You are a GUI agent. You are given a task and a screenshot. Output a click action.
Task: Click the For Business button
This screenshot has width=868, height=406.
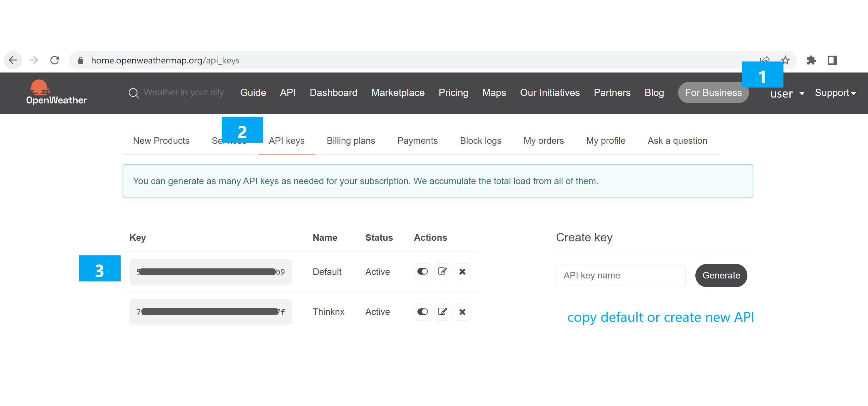click(713, 93)
